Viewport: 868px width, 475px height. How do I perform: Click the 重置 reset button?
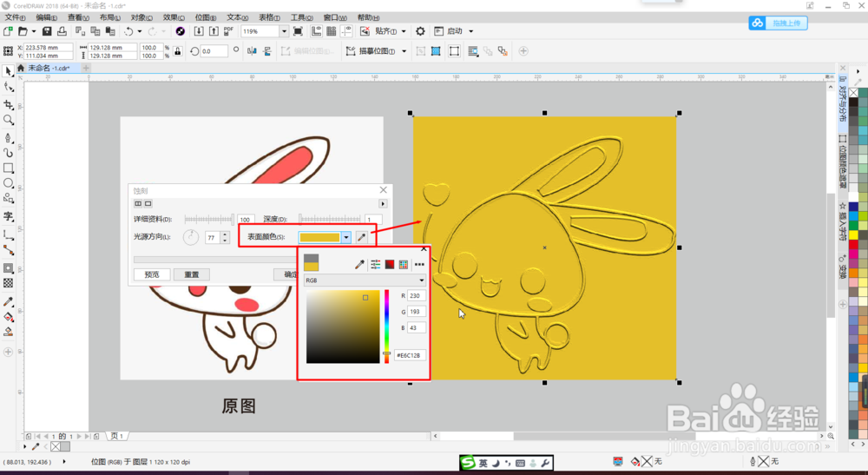point(192,274)
